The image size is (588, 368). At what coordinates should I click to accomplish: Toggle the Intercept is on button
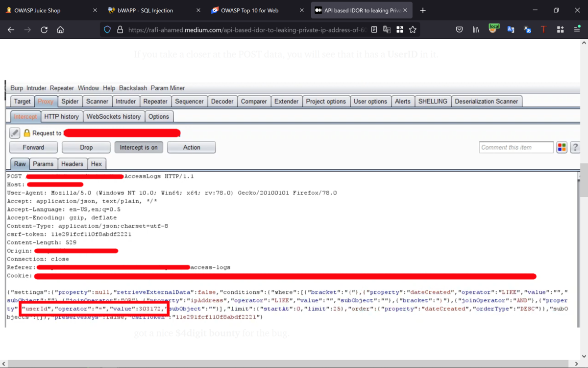click(x=139, y=147)
